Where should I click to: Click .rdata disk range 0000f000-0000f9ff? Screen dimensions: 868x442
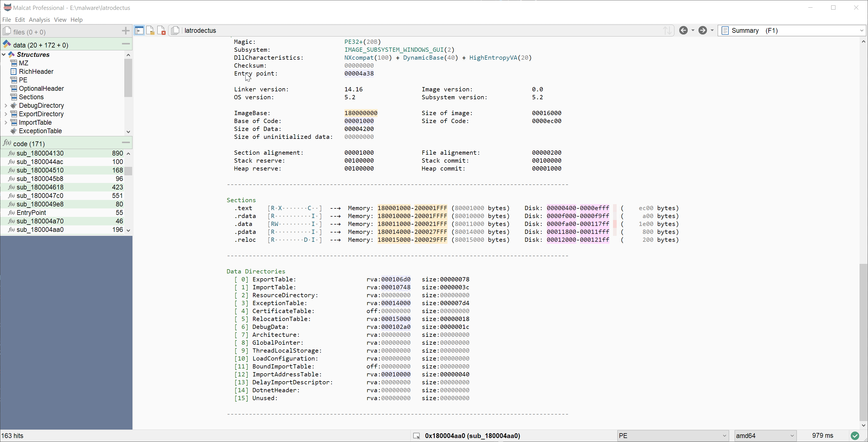578,216
